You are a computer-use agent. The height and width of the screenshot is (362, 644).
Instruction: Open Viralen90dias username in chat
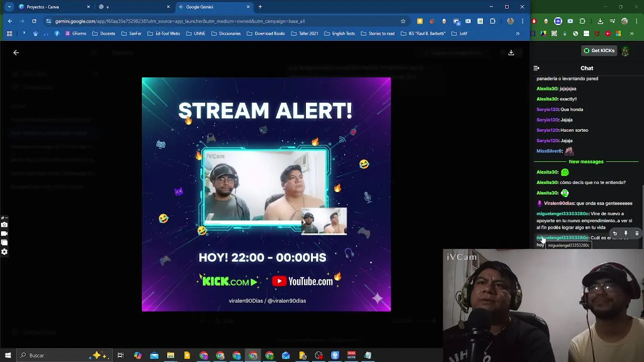[559, 204]
